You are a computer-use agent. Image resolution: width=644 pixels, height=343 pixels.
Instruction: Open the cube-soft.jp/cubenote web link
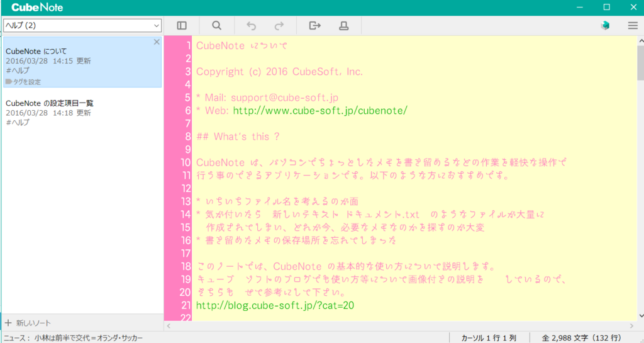[320, 111]
